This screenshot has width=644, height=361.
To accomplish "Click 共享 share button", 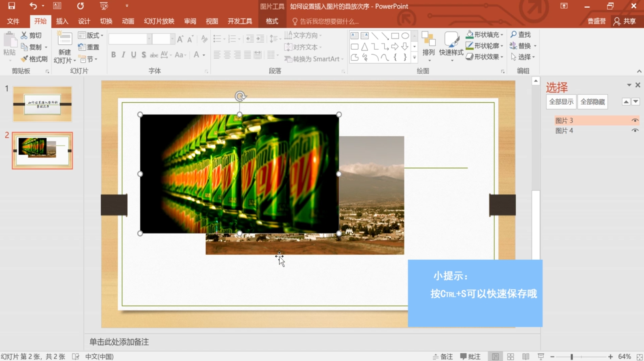I will click(625, 21).
